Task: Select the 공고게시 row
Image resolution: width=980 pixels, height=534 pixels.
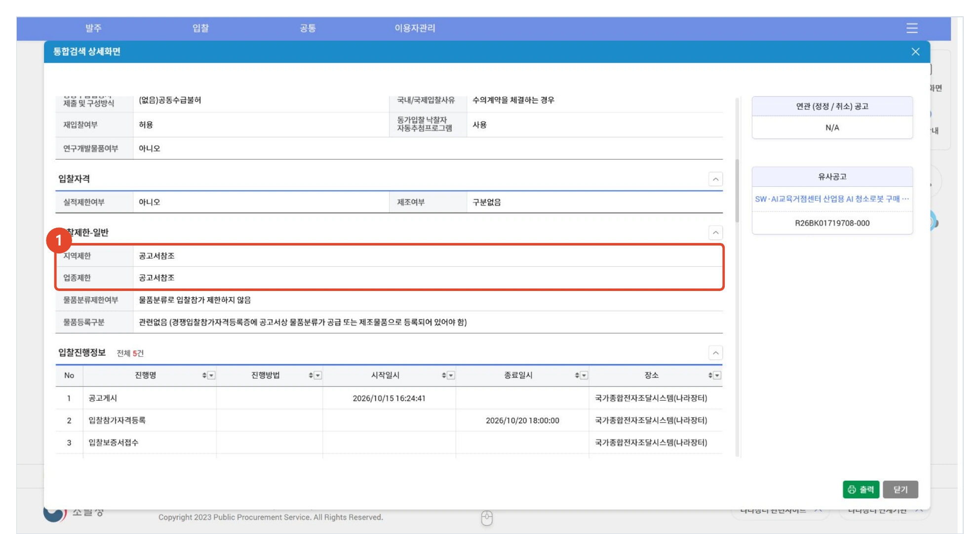Action: [389, 398]
